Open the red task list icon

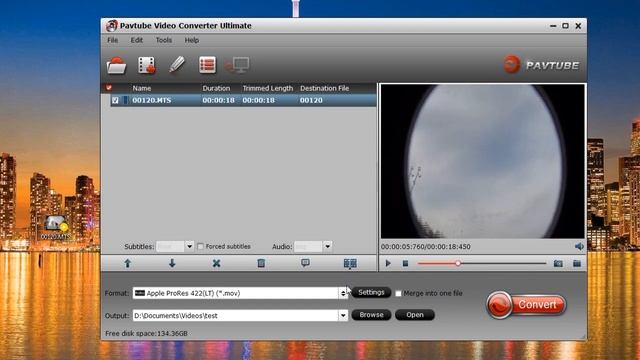tap(207, 65)
